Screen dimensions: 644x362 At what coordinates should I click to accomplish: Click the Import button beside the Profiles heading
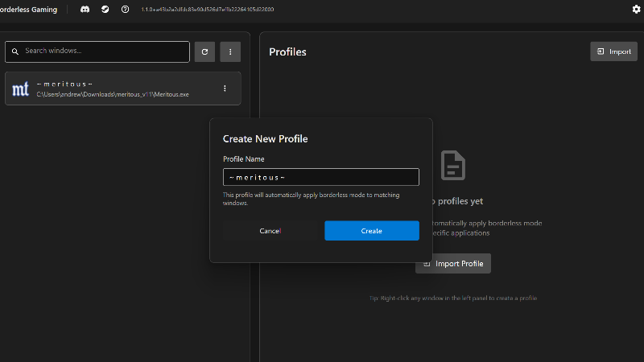613,51
